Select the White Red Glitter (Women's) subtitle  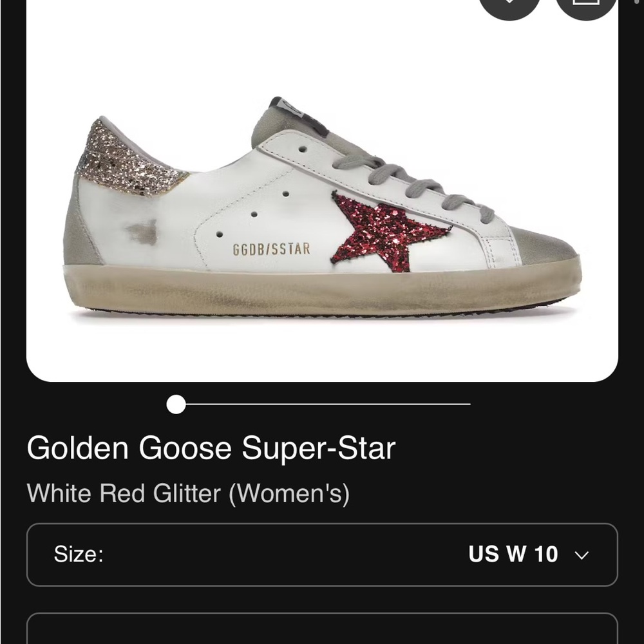189,493
